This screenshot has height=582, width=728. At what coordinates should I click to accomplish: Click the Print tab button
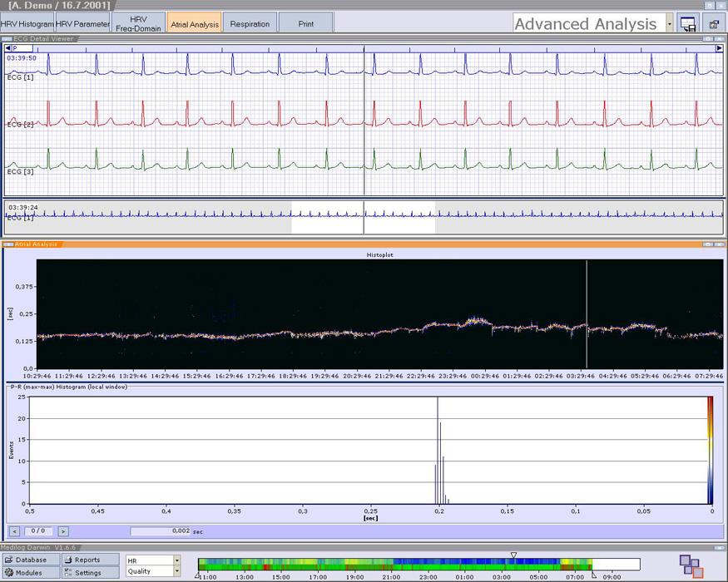pyautogui.click(x=306, y=24)
